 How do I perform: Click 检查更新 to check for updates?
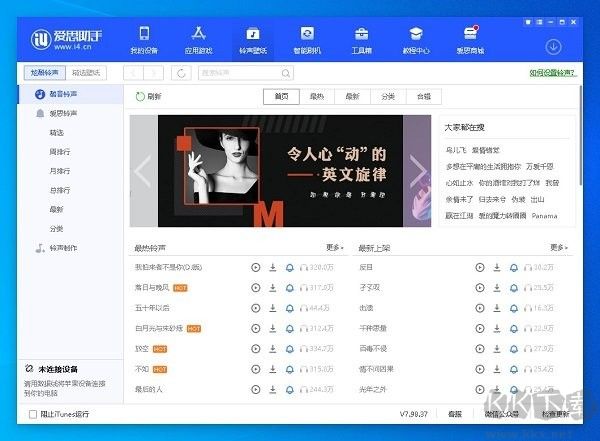[555, 414]
